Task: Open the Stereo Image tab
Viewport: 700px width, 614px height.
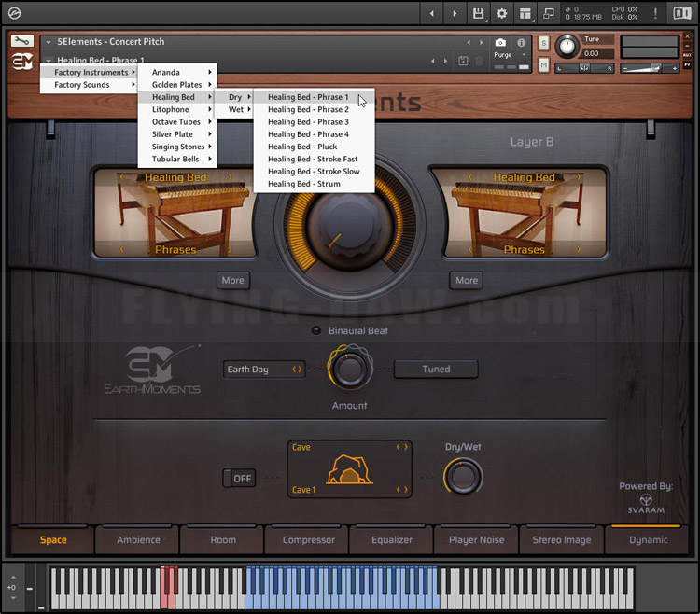Action: [x=561, y=540]
